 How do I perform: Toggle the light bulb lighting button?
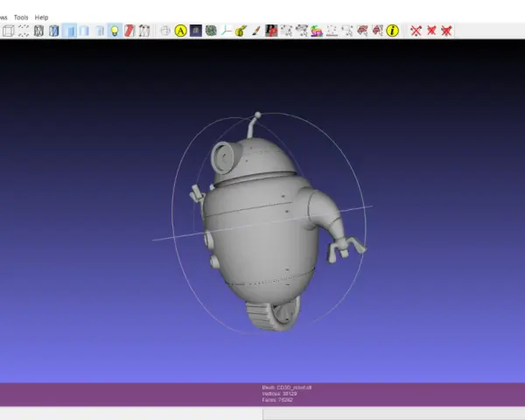click(115, 31)
